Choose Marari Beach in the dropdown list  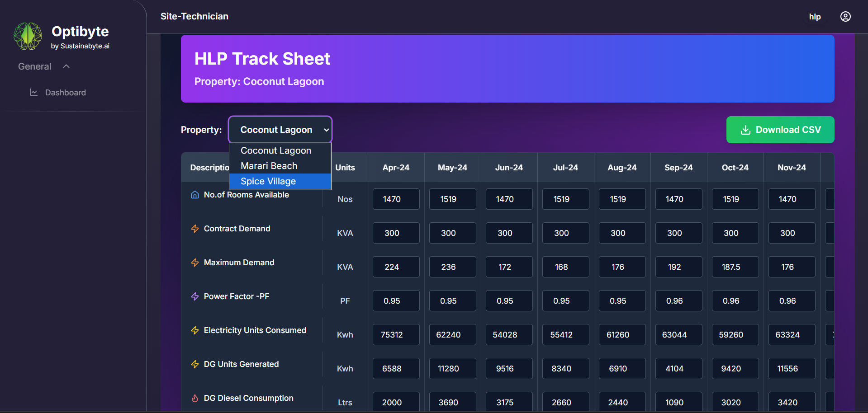click(x=269, y=166)
